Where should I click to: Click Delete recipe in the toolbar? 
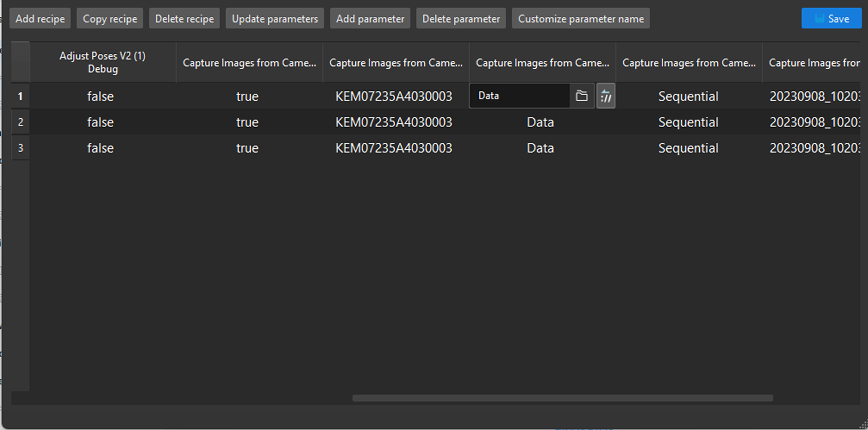point(184,18)
